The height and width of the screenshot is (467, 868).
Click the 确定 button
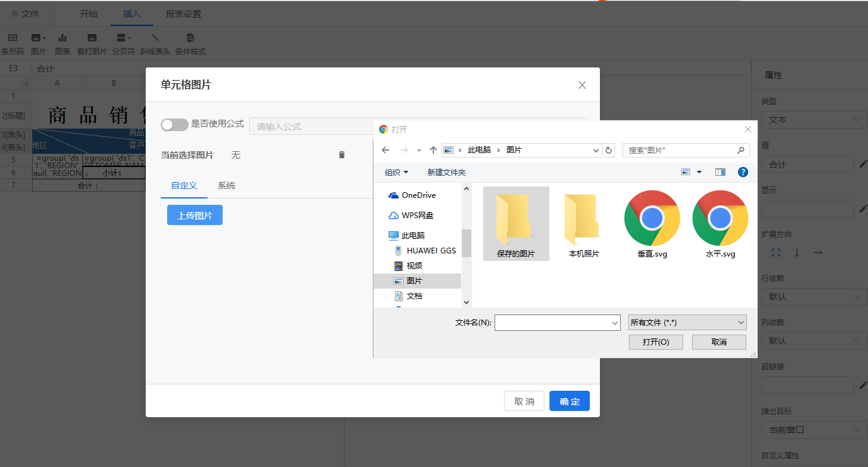pos(570,401)
